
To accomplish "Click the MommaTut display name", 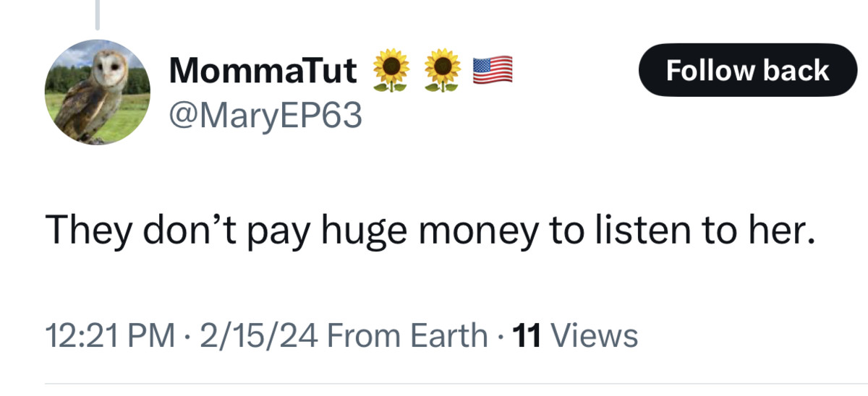I will [263, 71].
